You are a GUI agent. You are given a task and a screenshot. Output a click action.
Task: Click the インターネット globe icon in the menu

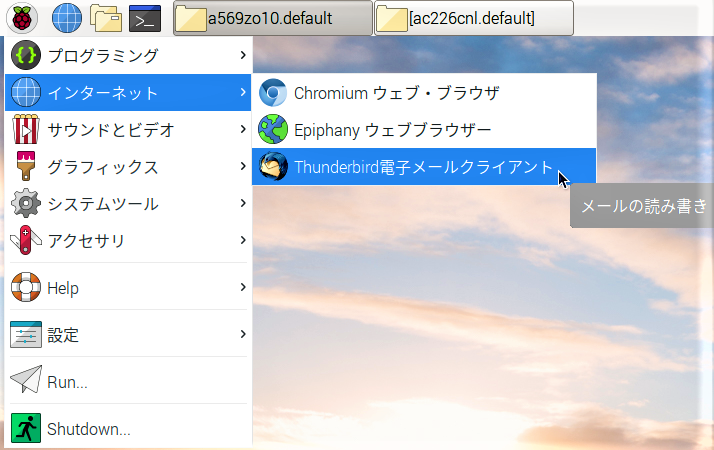tap(26, 92)
